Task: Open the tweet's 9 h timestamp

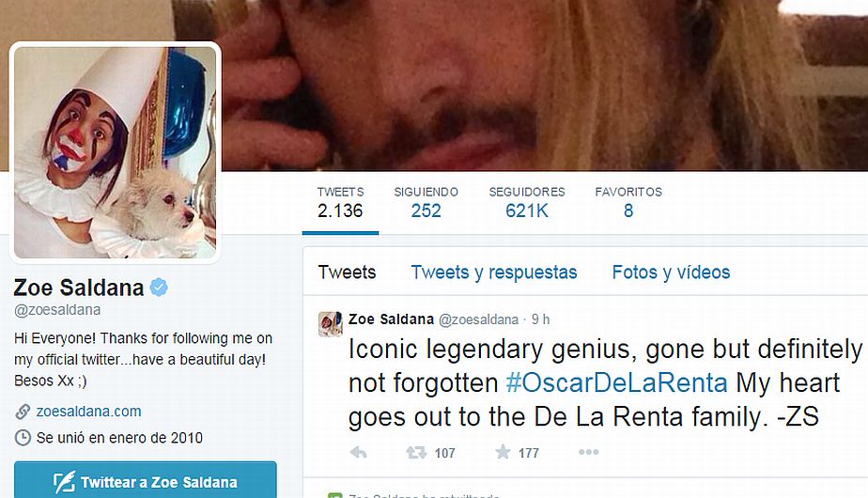Action: point(540,319)
